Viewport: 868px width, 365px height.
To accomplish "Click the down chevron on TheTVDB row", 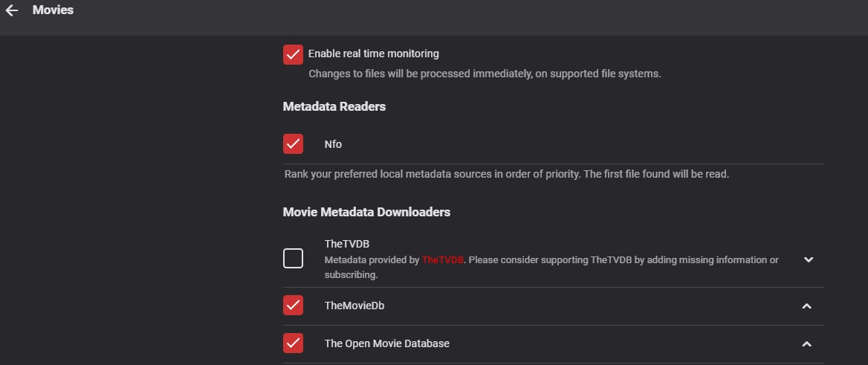I will click(809, 259).
